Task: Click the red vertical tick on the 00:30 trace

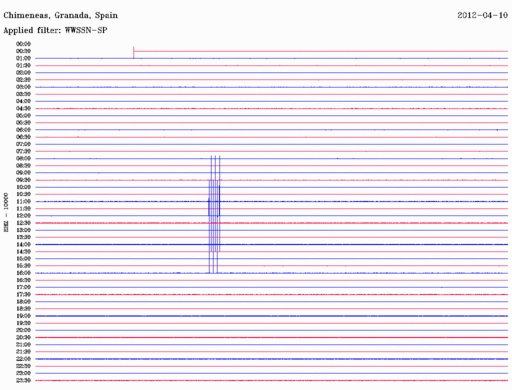Action: click(134, 53)
